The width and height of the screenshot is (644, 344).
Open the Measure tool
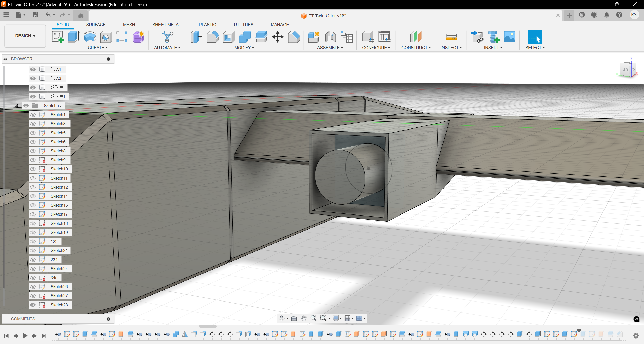[x=451, y=37]
